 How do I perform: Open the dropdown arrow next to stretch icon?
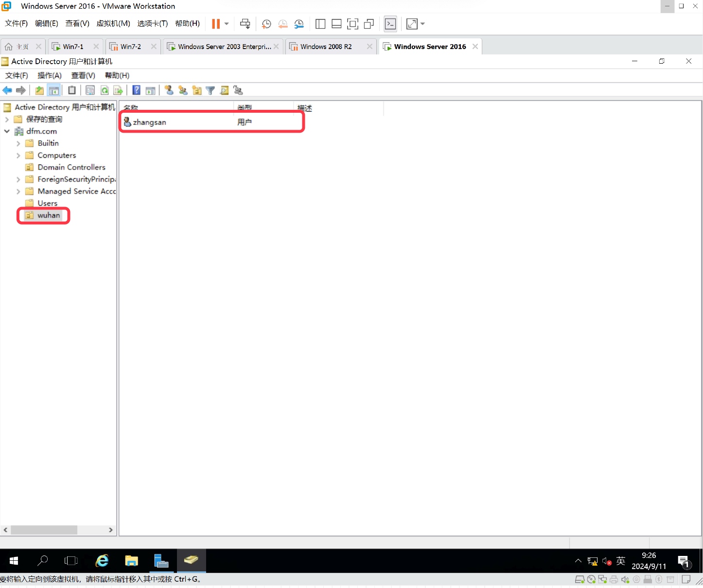pyautogui.click(x=422, y=24)
